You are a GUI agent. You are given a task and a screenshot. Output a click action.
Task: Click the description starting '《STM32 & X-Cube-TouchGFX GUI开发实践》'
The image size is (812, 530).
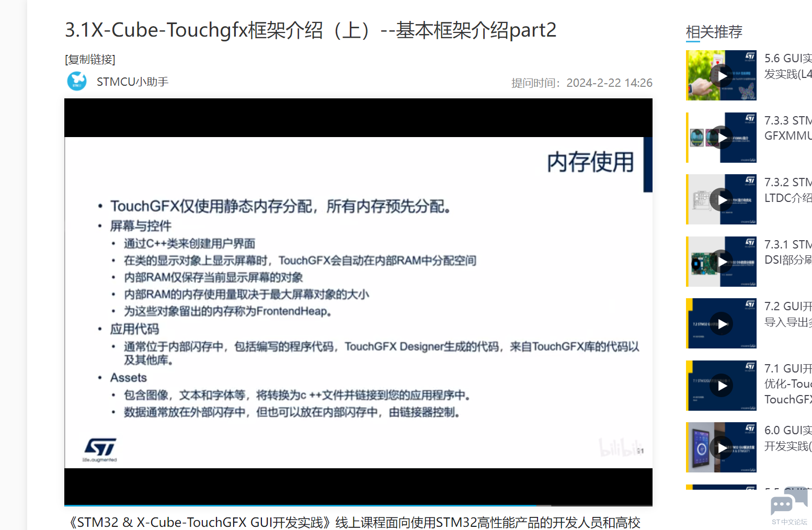(x=354, y=523)
